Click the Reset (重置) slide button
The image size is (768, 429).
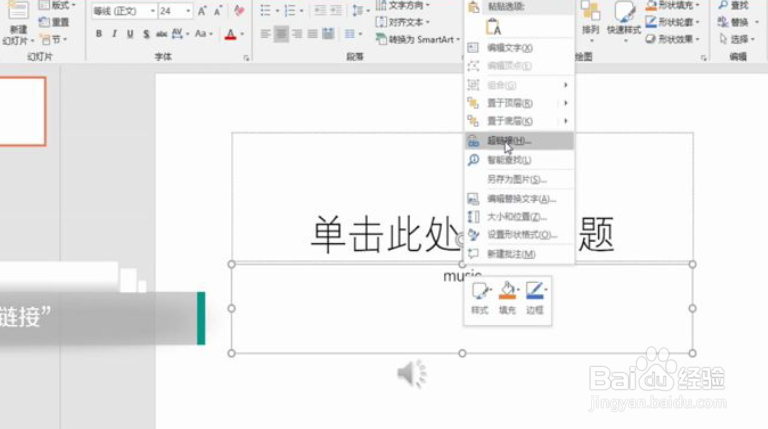(54, 22)
